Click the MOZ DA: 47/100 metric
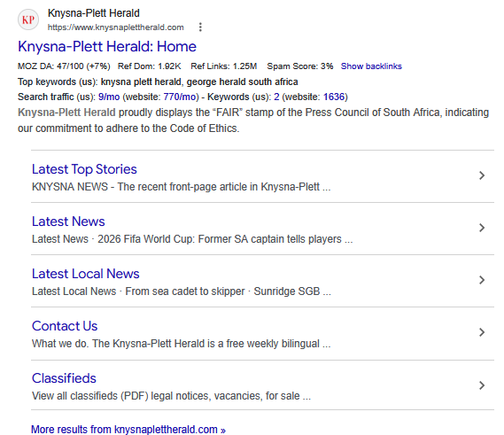The height and width of the screenshot is (435, 504). (x=64, y=66)
